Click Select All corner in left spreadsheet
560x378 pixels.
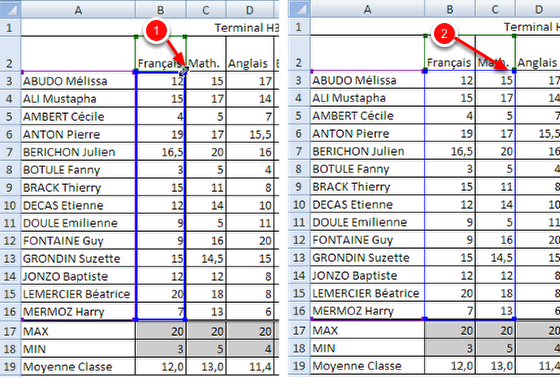[x=10, y=10]
